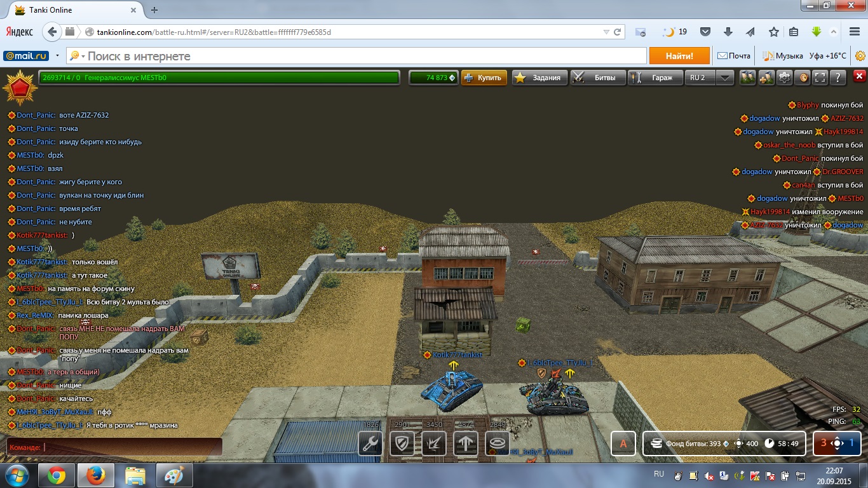
Task: Activate the speed boost supply
Action: (x=466, y=444)
